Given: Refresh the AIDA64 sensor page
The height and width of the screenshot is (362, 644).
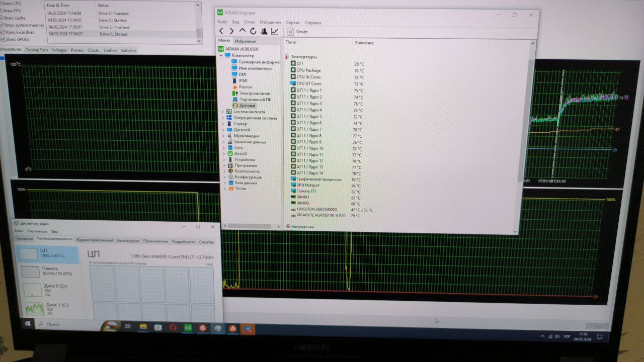Looking at the screenshot, I should click(253, 31).
